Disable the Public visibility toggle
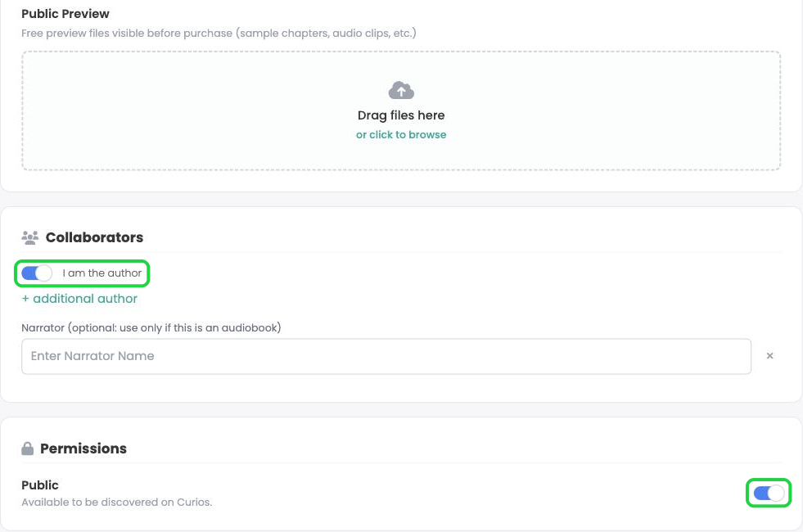The height and width of the screenshot is (532, 803). (x=769, y=493)
